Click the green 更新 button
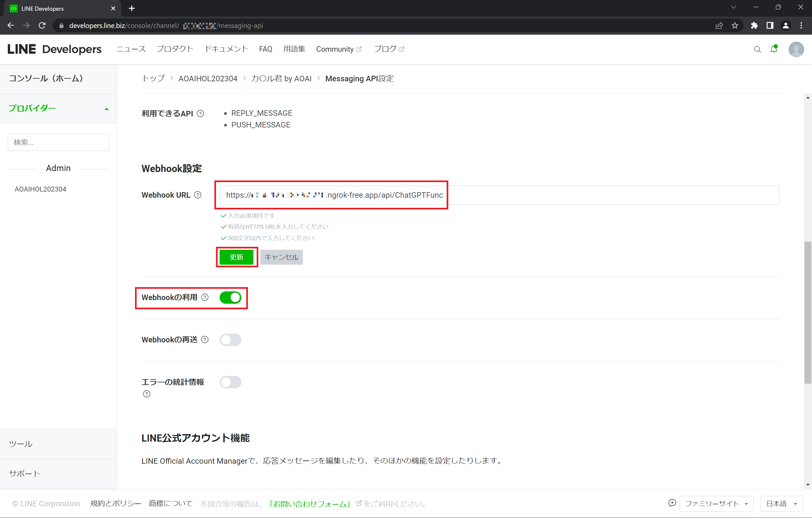Image resolution: width=812 pixels, height=518 pixels. pos(237,257)
